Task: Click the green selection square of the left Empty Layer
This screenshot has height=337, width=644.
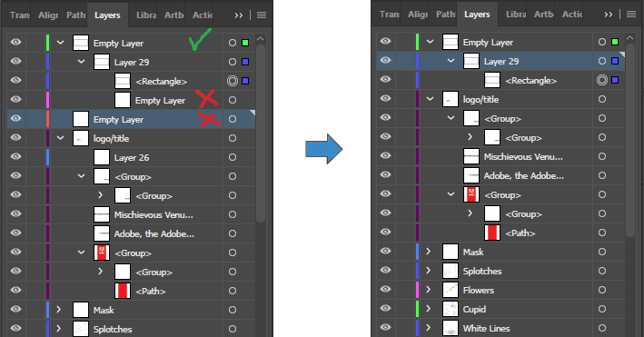Action: (x=245, y=43)
